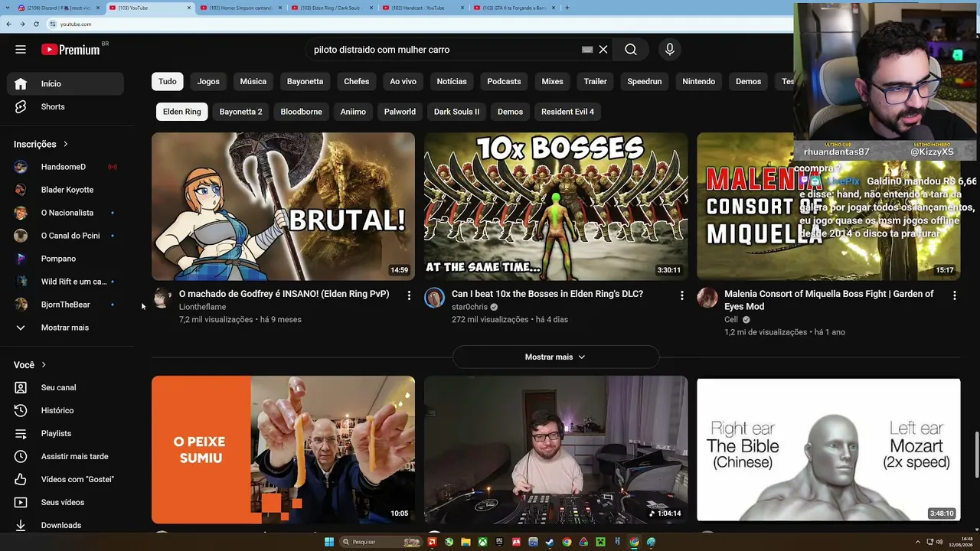This screenshot has height=551, width=980.
Task: Open Seus vídeos in the sidebar
Action: point(65,502)
